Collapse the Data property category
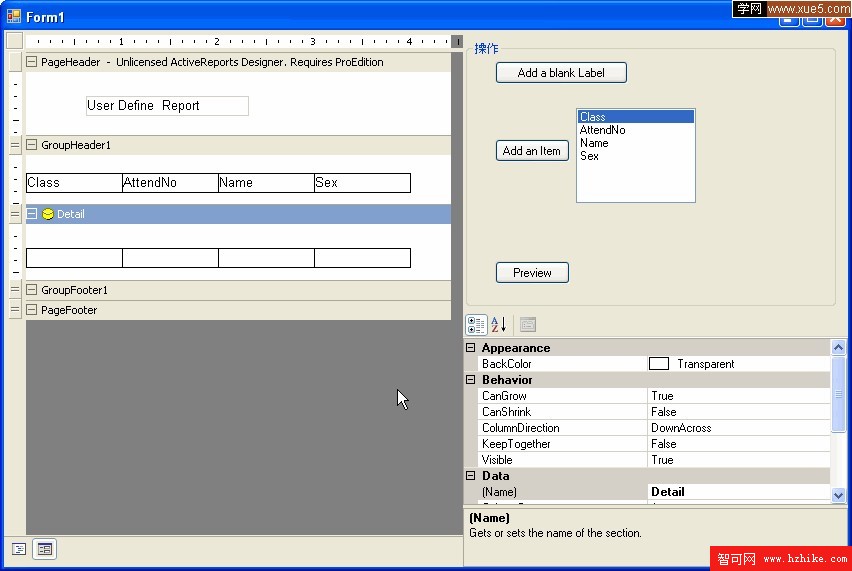Screen dimensions: 852x571 (471, 476)
